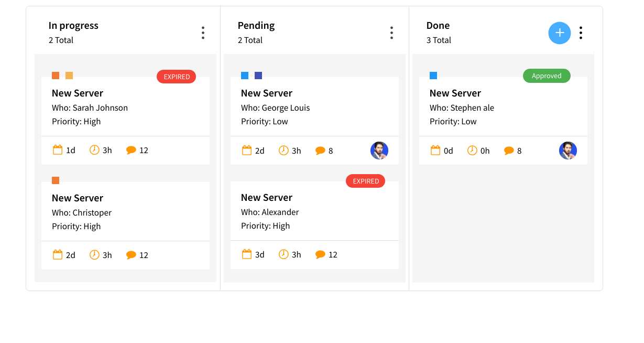Open the In progress column options menu
The width and height of the screenshot is (644, 343).
(203, 32)
